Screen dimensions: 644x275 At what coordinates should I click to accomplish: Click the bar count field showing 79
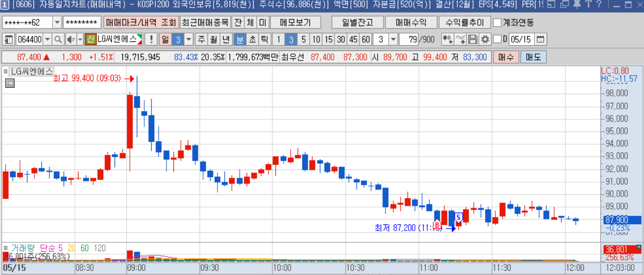point(409,40)
